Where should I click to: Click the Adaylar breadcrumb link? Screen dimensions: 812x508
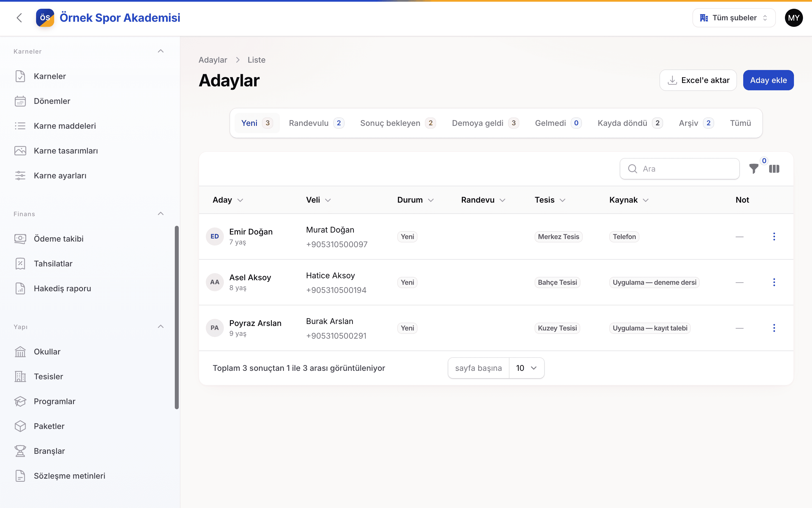pos(213,60)
